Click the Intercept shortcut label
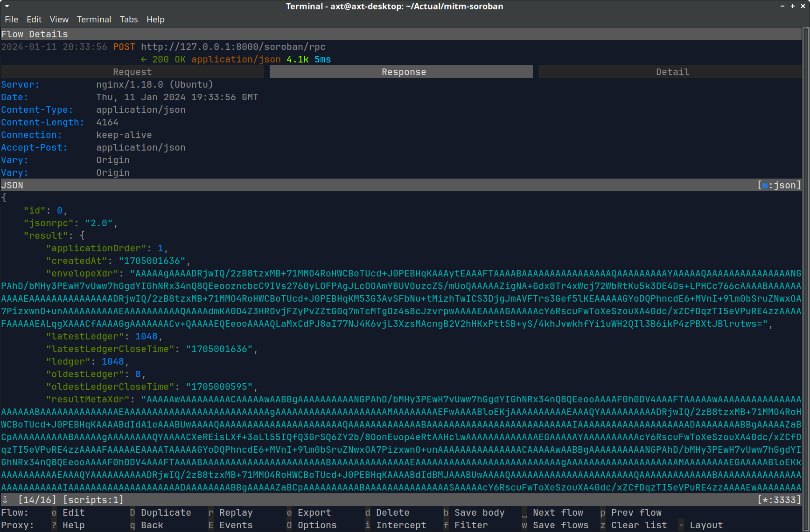This screenshot has width=810, height=532. pyautogui.click(x=401, y=525)
